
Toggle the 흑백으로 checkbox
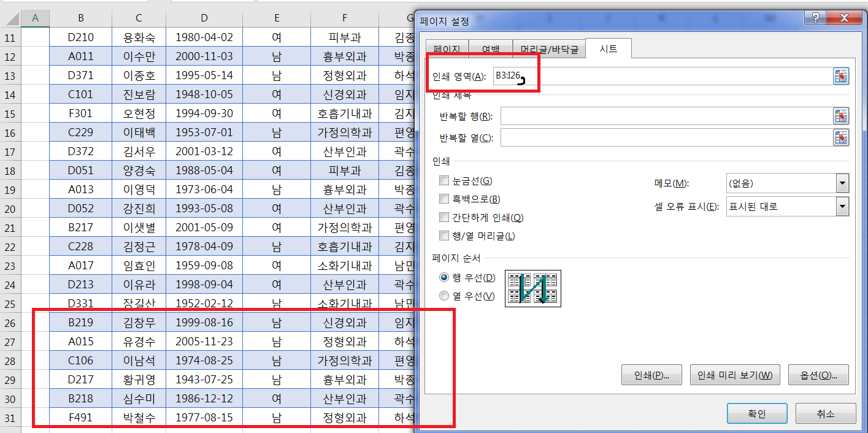tap(444, 199)
